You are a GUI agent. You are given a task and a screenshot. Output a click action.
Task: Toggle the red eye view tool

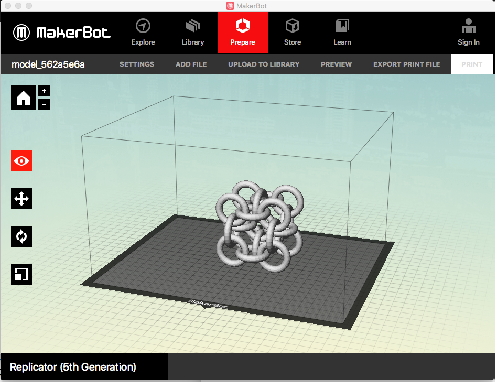(x=22, y=161)
